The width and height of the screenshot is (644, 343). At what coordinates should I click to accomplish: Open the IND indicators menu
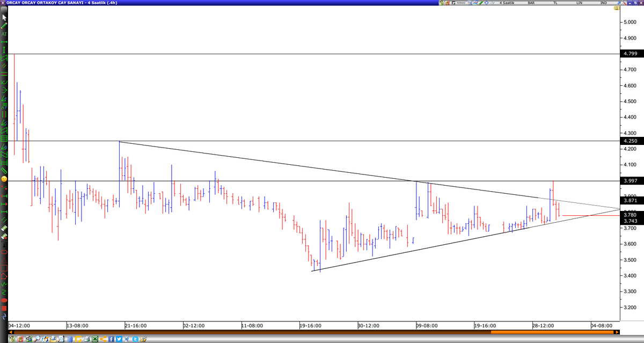[604, 3]
